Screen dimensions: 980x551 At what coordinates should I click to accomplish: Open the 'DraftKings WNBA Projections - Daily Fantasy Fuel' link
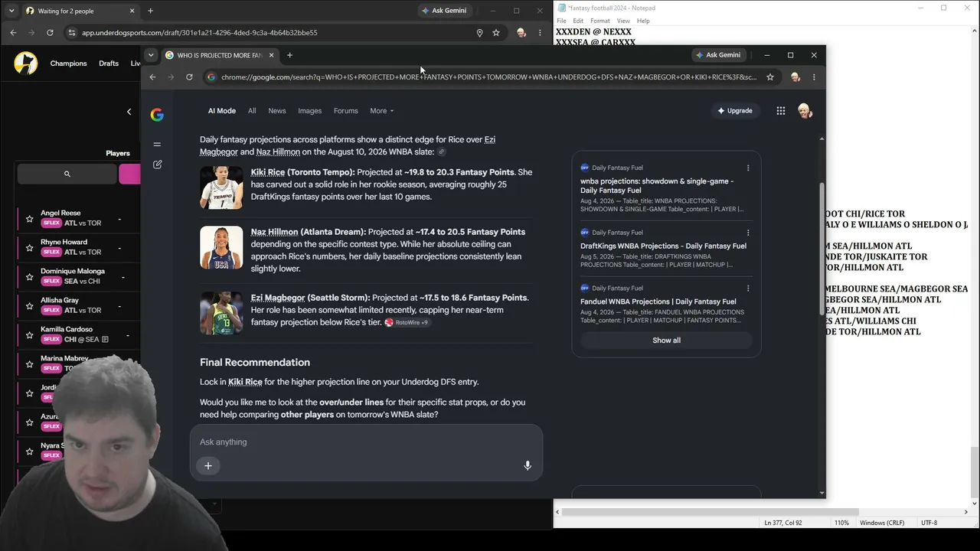[x=663, y=246]
